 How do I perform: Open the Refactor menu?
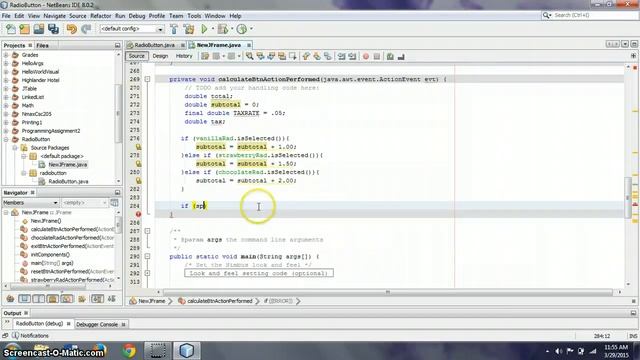(x=100, y=16)
